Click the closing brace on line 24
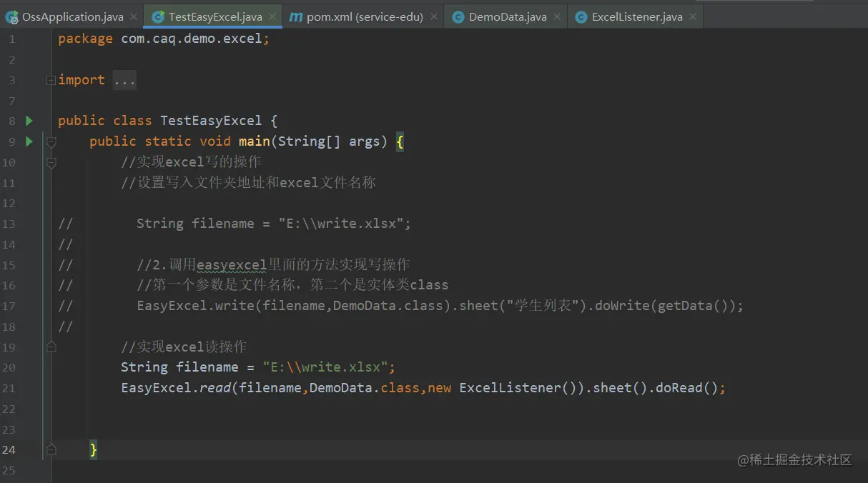Screen dimensions: 868x483 [x=93, y=449]
